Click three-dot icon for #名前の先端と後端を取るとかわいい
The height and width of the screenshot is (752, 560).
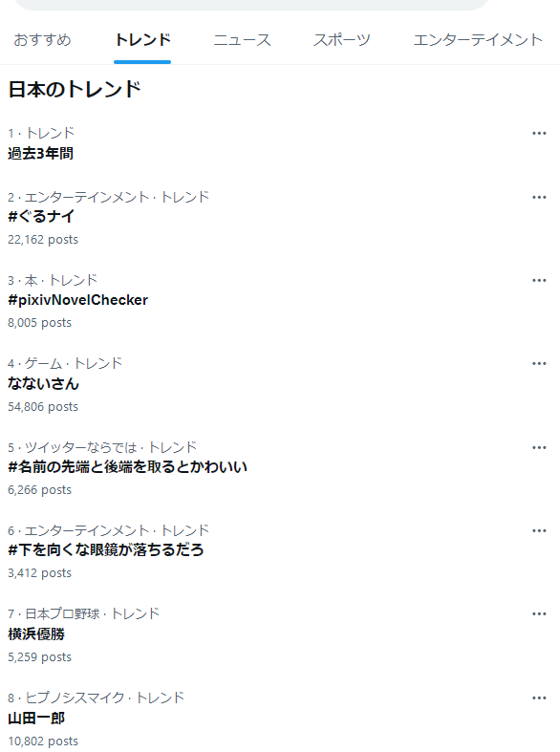point(539,447)
